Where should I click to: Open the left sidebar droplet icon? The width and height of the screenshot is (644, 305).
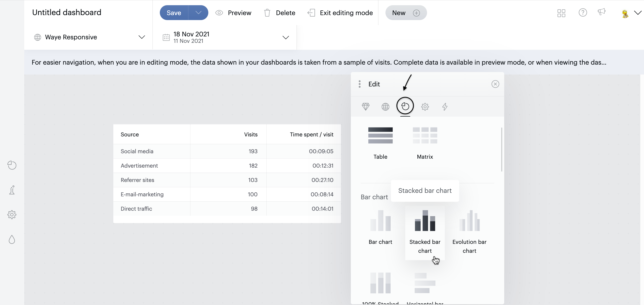[12, 239]
